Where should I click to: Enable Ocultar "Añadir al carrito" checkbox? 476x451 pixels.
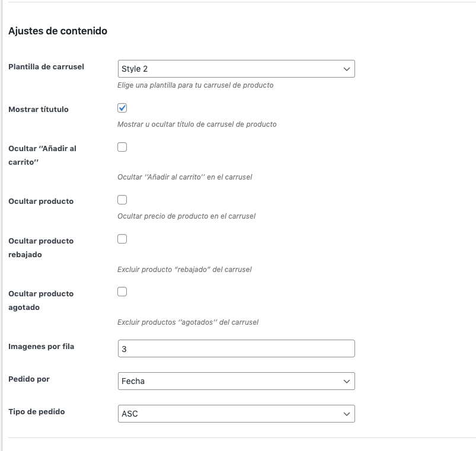coord(122,147)
